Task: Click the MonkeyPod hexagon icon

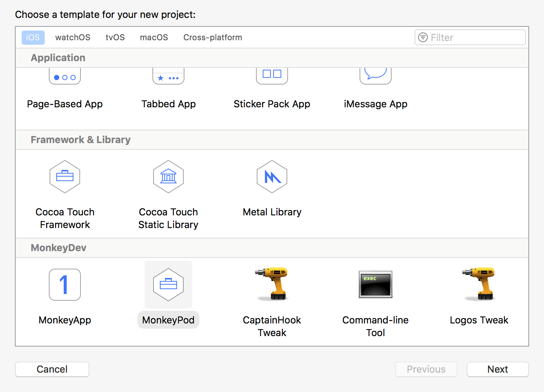Action: tap(168, 285)
